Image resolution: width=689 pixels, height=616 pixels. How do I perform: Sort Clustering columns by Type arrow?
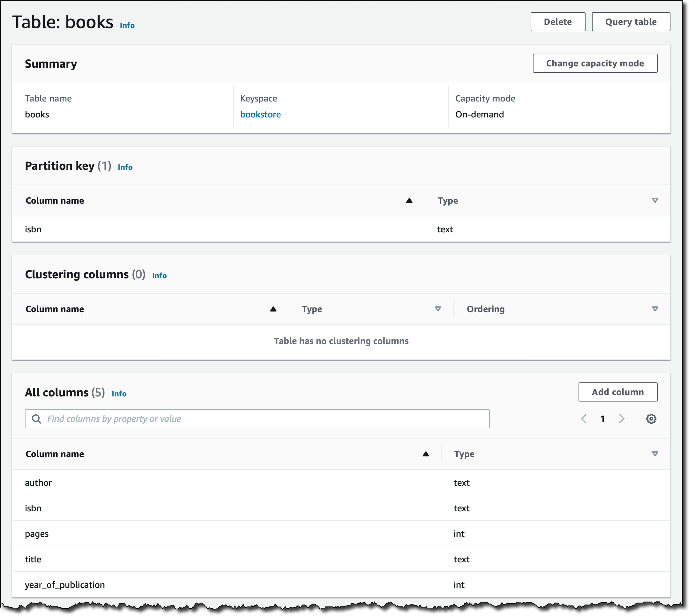point(438,309)
